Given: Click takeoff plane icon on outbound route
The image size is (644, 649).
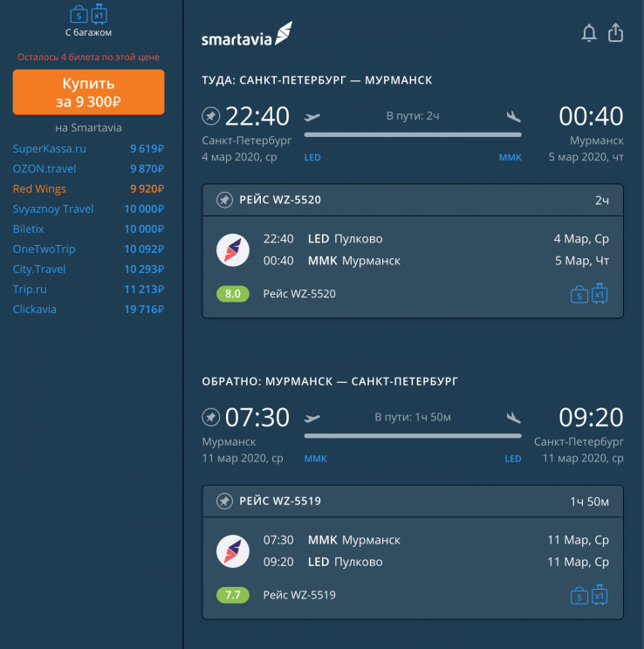Looking at the screenshot, I should tap(312, 117).
